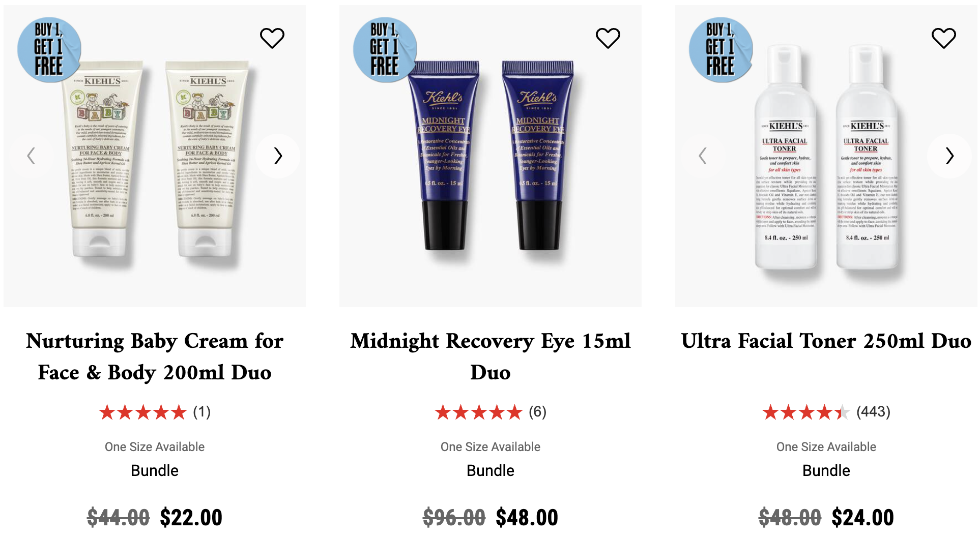Add Nurturing Baby Cream Duo to wishlist

pos(272,38)
